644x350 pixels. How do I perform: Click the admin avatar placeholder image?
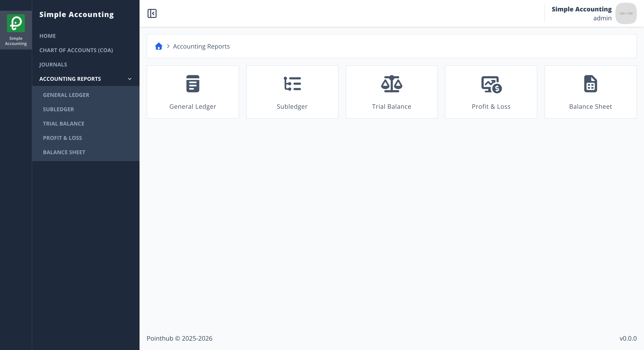626,13
